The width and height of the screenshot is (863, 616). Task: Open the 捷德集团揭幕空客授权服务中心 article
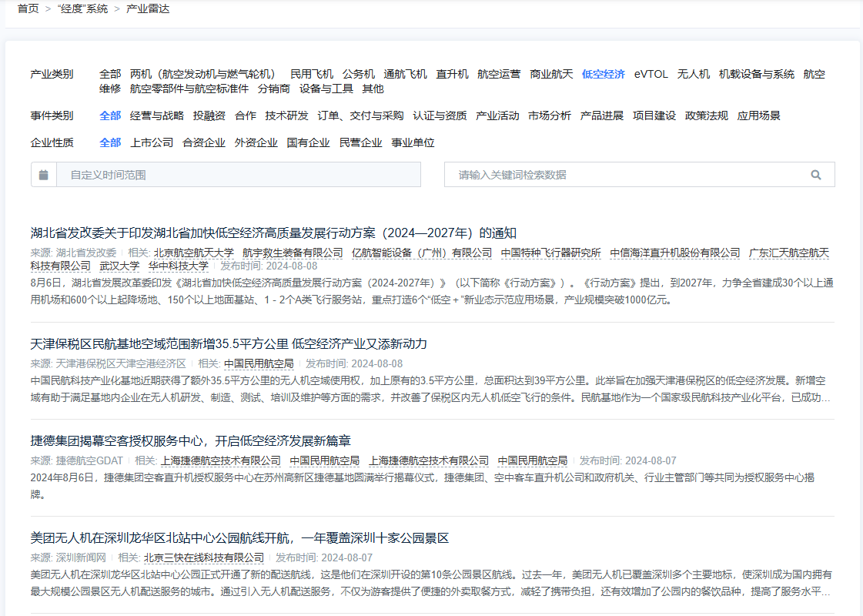tap(190, 440)
